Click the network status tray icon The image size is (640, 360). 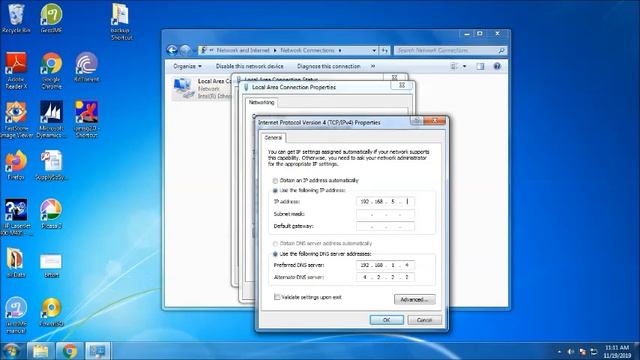pyautogui.click(x=594, y=352)
